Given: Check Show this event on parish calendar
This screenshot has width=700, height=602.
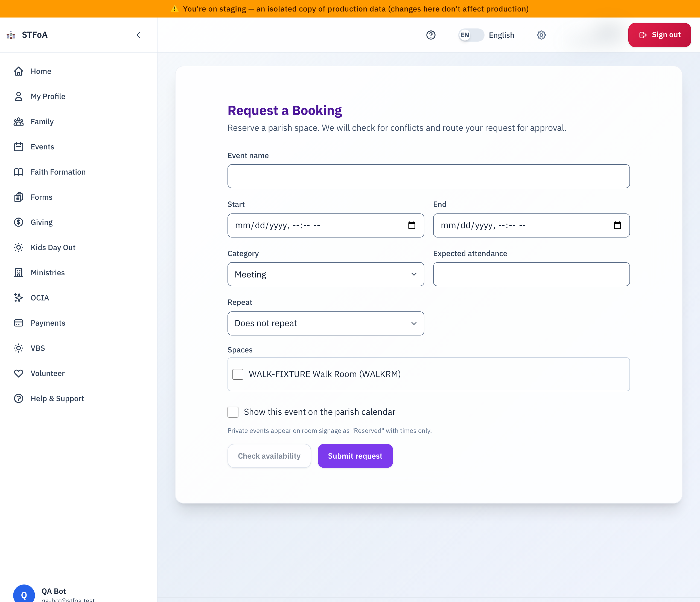Looking at the screenshot, I should pos(233,412).
